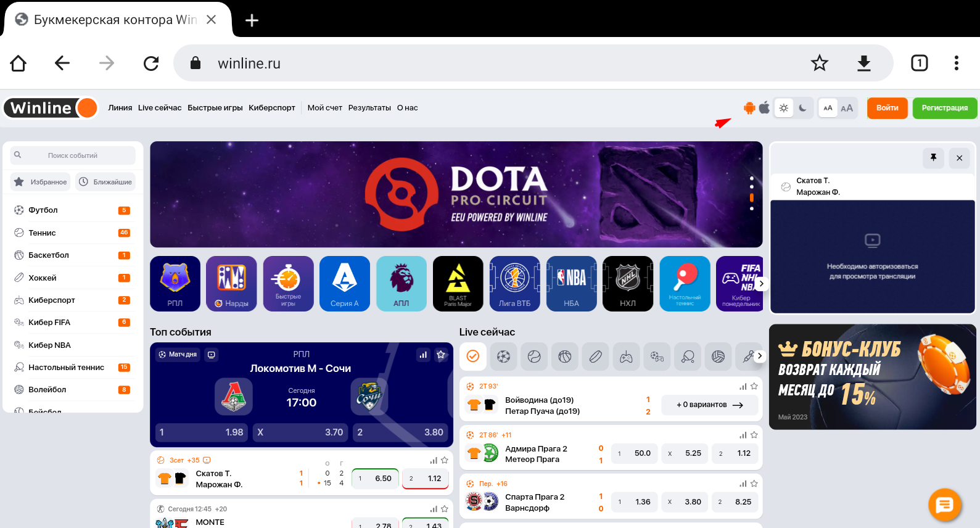980x528 pixels.
Task: Select the football filter in Live сейчас
Action: (x=503, y=357)
